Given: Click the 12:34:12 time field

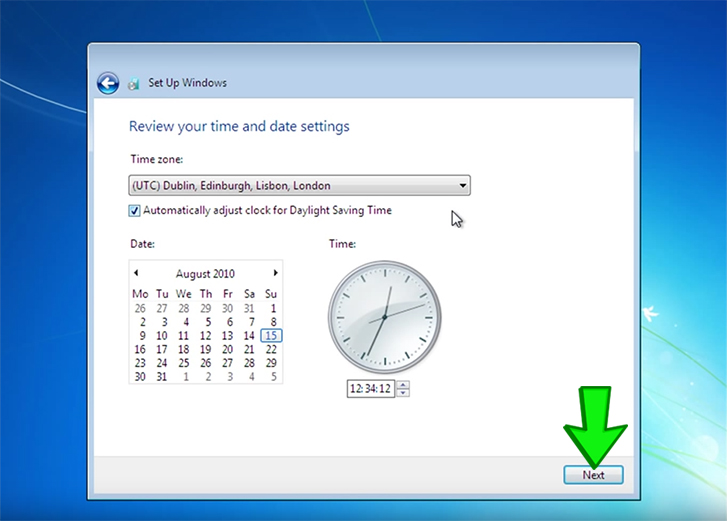Looking at the screenshot, I should pos(370,388).
